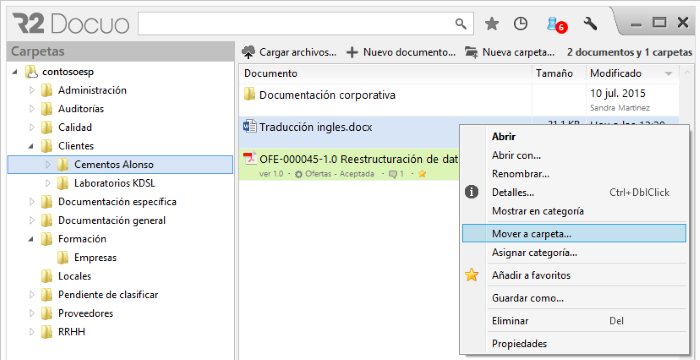700x360 pixels.
Task: Select the RRHH folder label
Action: point(71,332)
